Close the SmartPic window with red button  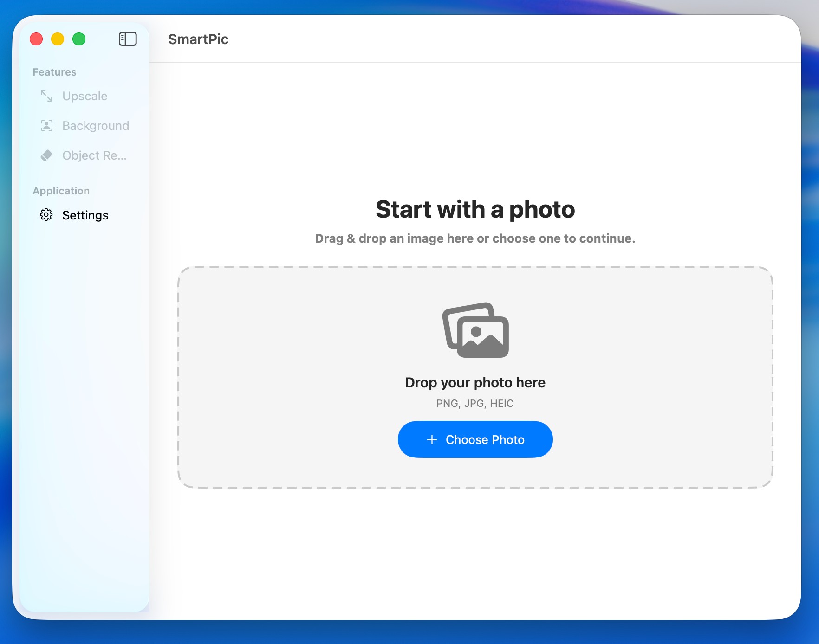pos(36,39)
